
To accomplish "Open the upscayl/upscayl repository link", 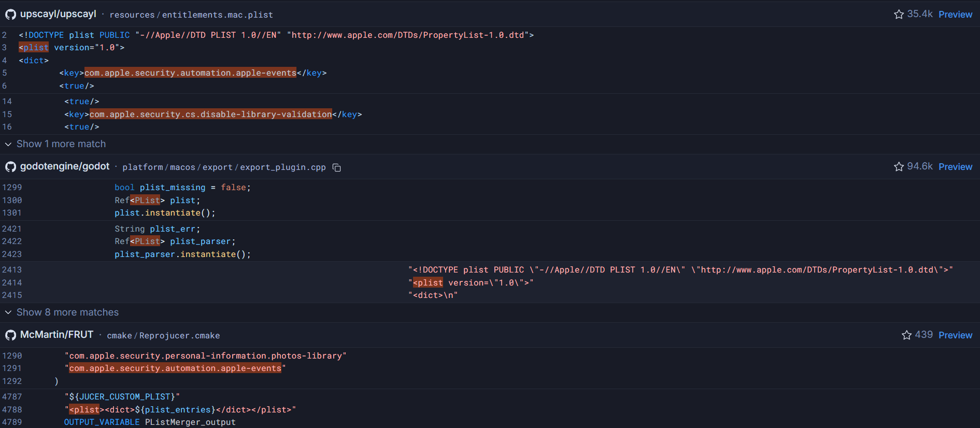I will (58, 14).
